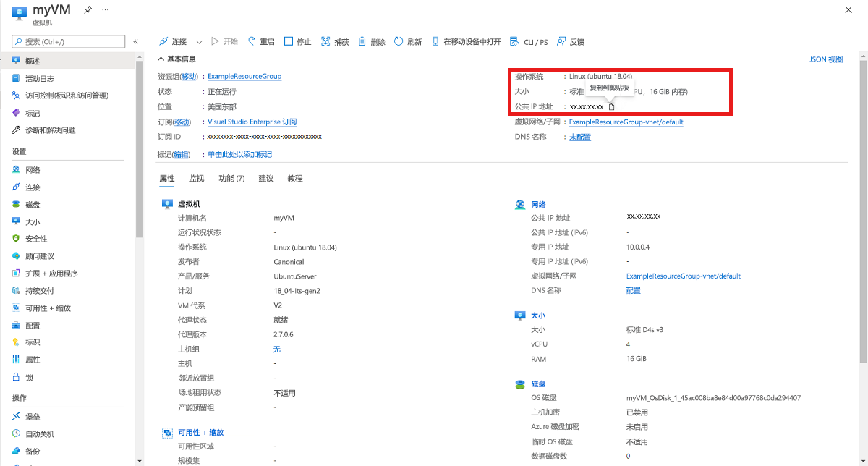The width and height of the screenshot is (868, 466).
Task: Stop the VM using 停止
Action: click(297, 42)
